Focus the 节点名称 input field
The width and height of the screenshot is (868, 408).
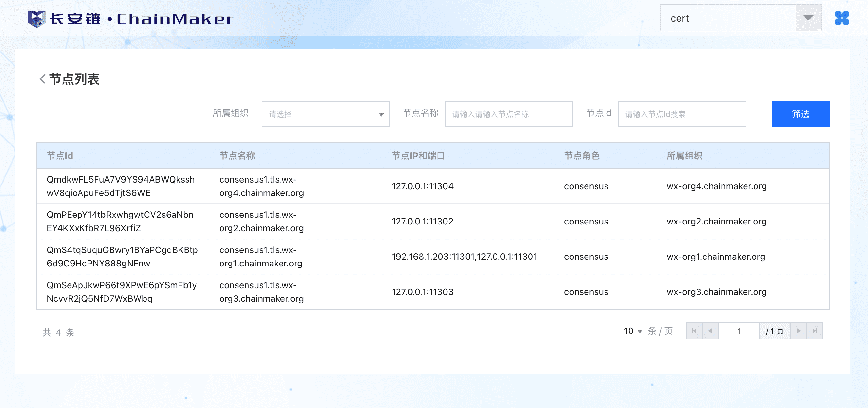pos(508,114)
